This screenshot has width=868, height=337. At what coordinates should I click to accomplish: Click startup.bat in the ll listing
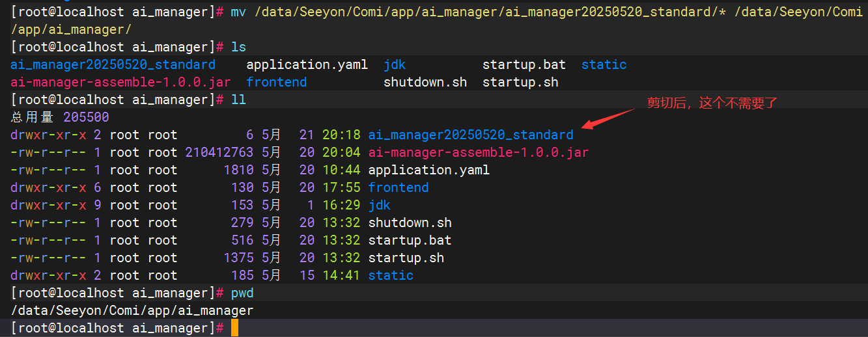pyautogui.click(x=410, y=240)
